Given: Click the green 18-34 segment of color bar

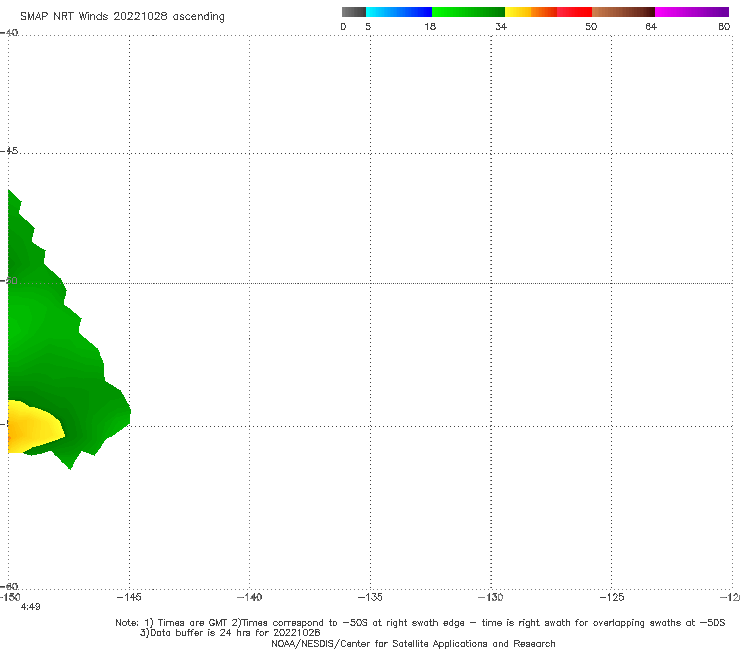Looking at the screenshot, I should (x=468, y=12).
